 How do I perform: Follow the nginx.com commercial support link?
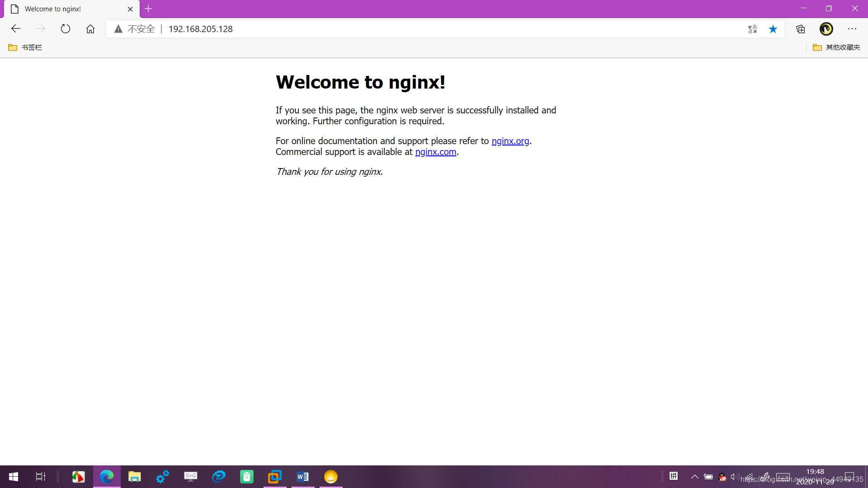click(x=435, y=152)
